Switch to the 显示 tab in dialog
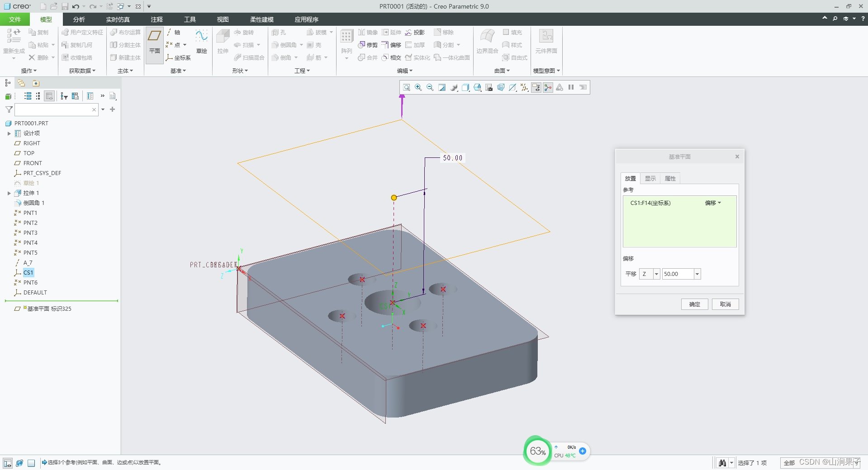Image resolution: width=868 pixels, height=470 pixels. (x=650, y=179)
